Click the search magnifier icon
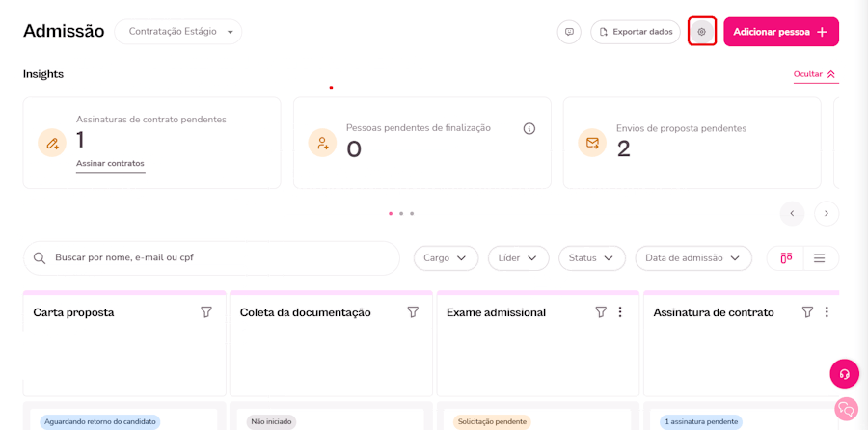The image size is (868, 430). pos(40,258)
